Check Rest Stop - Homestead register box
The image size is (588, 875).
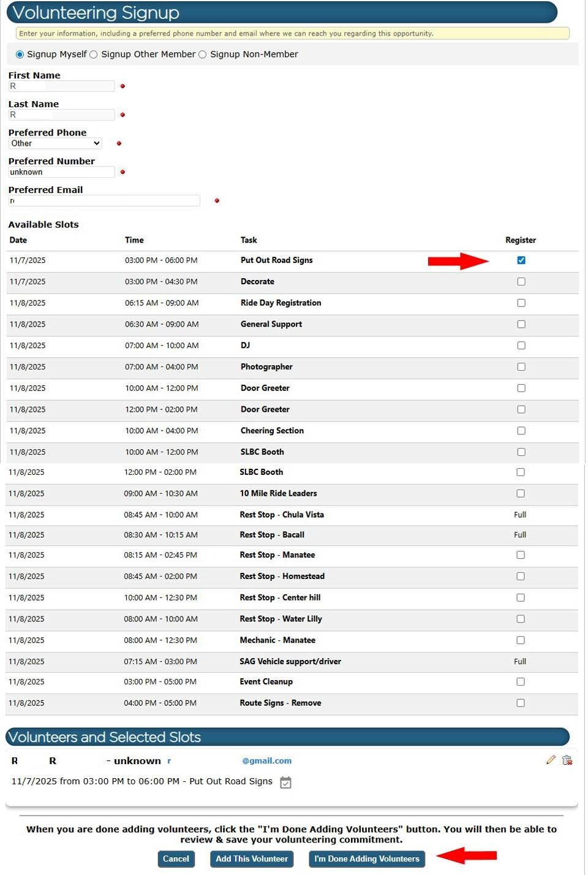click(x=521, y=577)
